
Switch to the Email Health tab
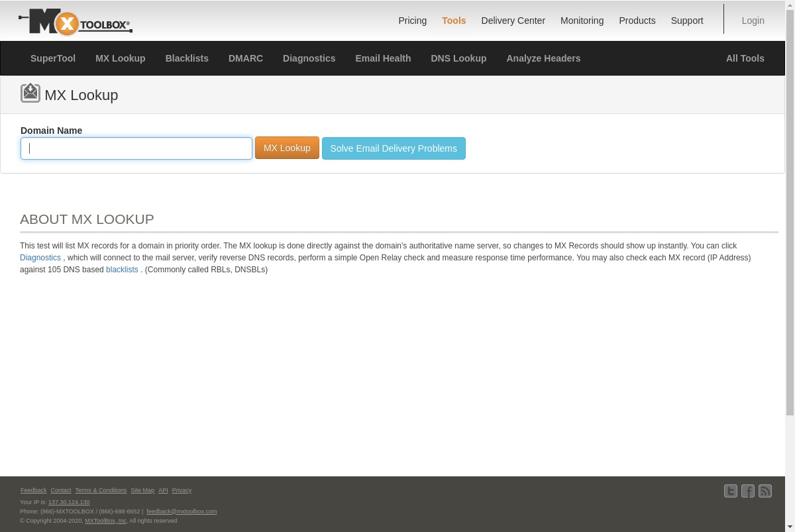(x=383, y=58)
